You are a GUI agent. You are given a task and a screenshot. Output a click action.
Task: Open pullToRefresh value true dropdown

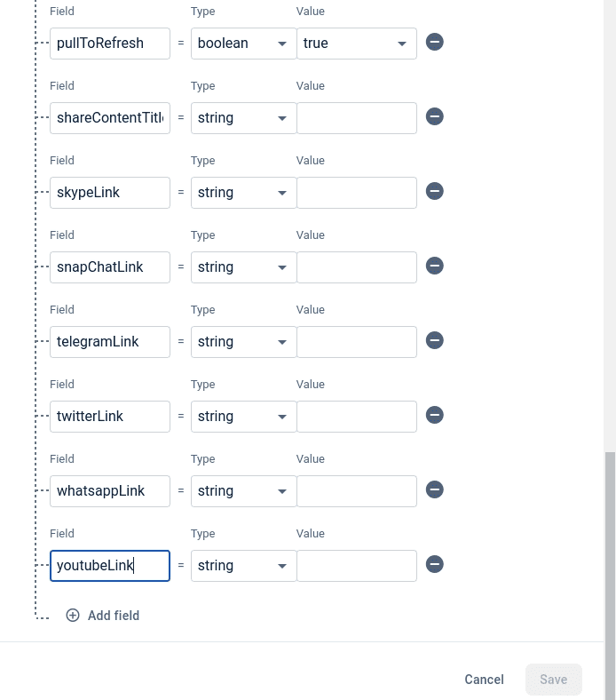356,43
